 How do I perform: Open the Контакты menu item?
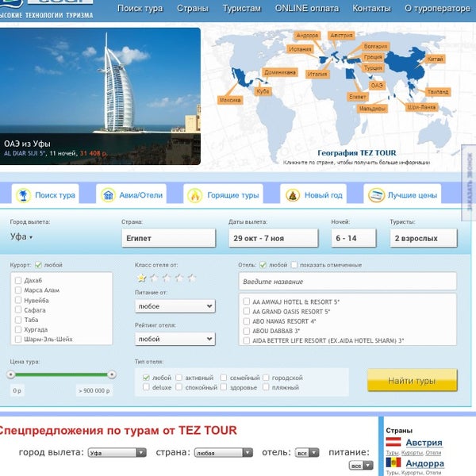371,8
